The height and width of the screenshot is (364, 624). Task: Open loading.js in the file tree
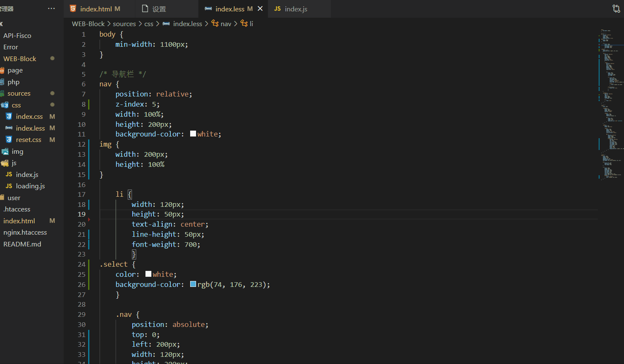pyautogui.click(x=30, y=186)
